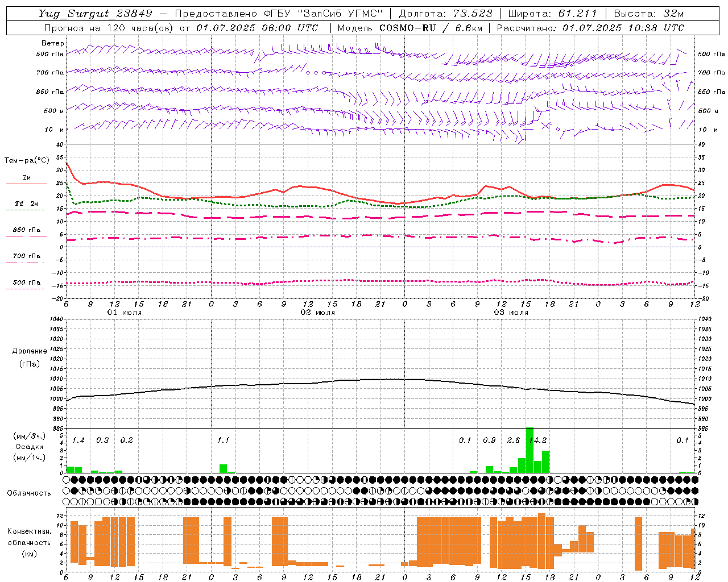Click the tallest green precipitation bar
Screen dimensions: 728x582
tap(530, 450)
